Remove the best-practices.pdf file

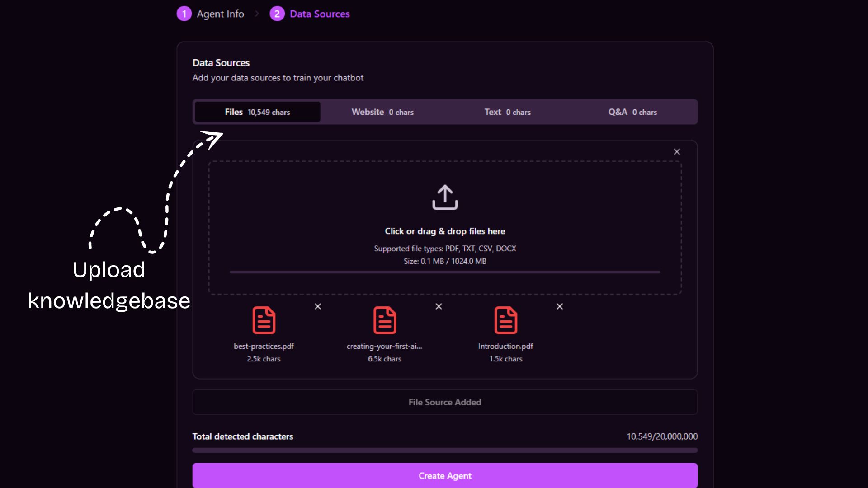318,306
